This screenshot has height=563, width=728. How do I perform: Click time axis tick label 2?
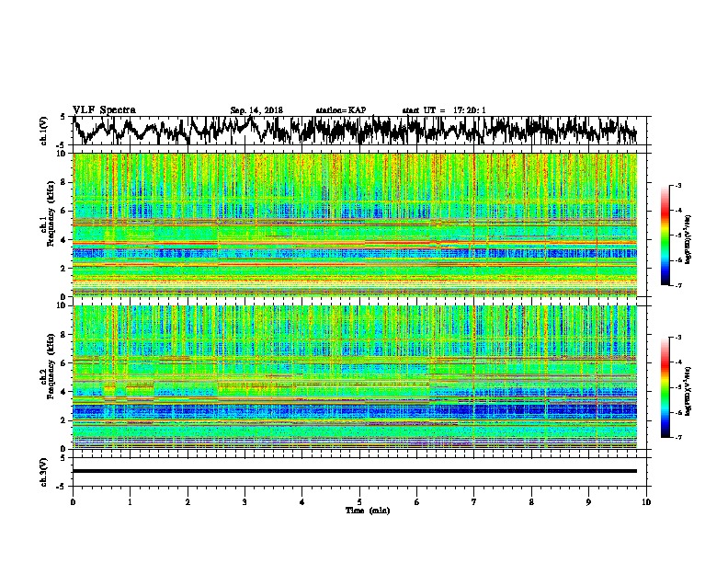tap(188, 501)
